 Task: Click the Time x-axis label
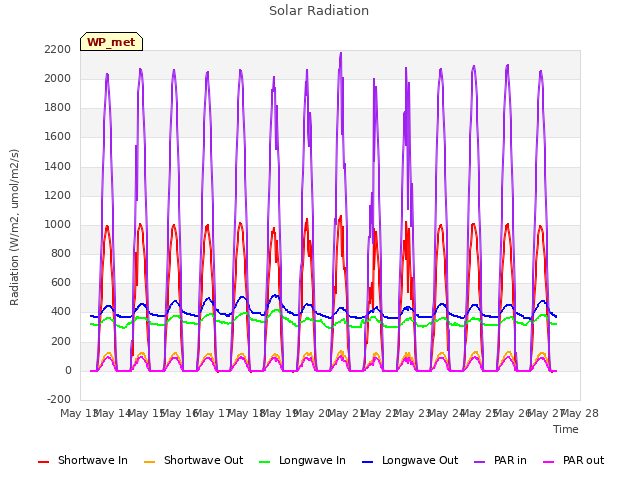(566, 429)
